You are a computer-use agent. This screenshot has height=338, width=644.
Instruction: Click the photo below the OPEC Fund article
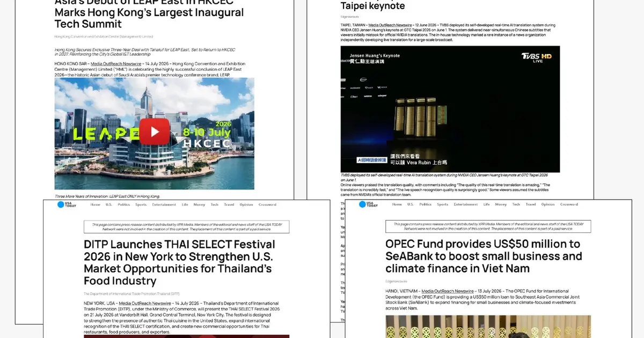488,326
